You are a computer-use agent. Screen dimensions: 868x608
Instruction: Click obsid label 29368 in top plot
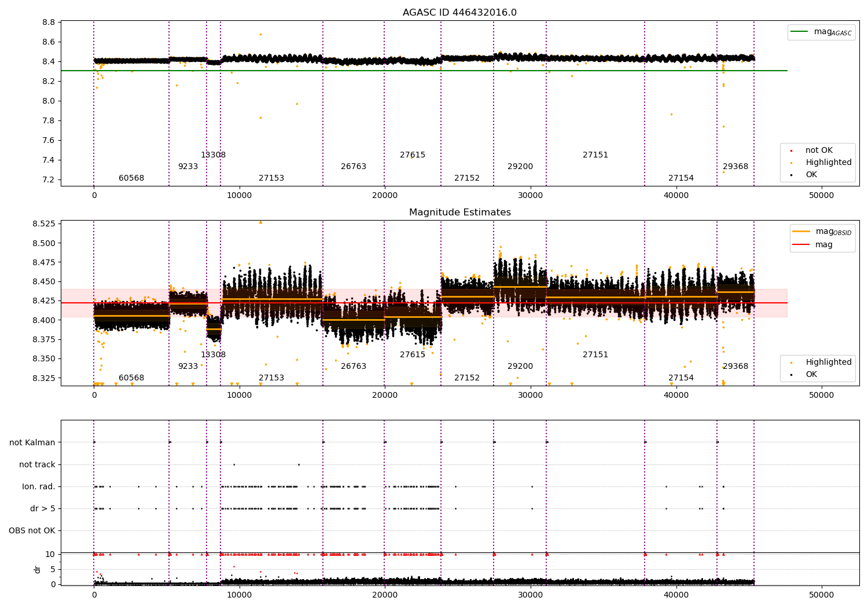[735, 167]
